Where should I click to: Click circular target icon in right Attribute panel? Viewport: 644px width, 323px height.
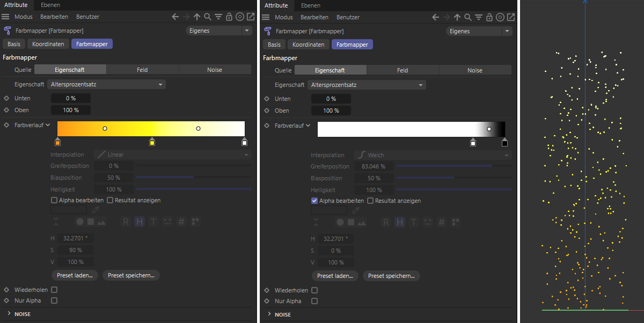click(501, 17)
